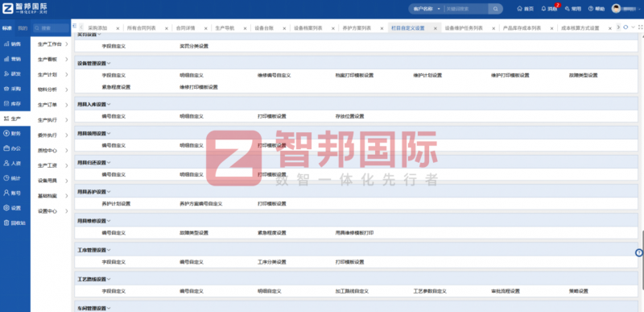Open 故障类型设置 link under 设备管理设置

click(x=583, y=76)
